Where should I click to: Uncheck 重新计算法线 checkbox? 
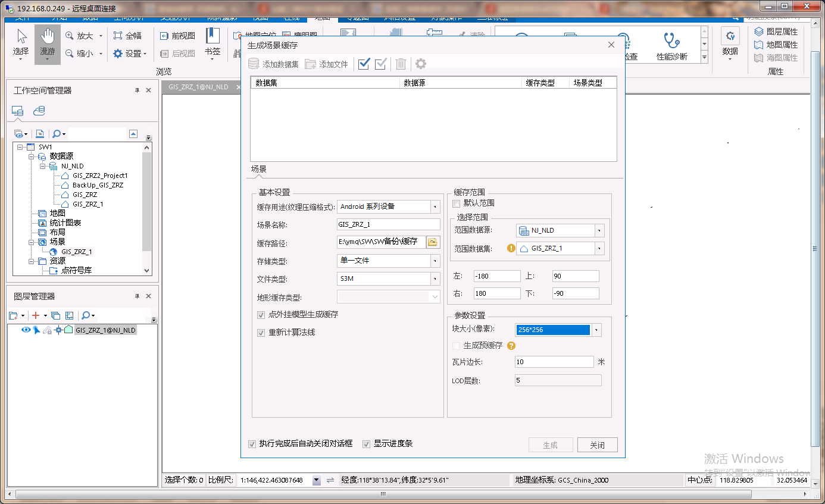(x=261, y=333)
